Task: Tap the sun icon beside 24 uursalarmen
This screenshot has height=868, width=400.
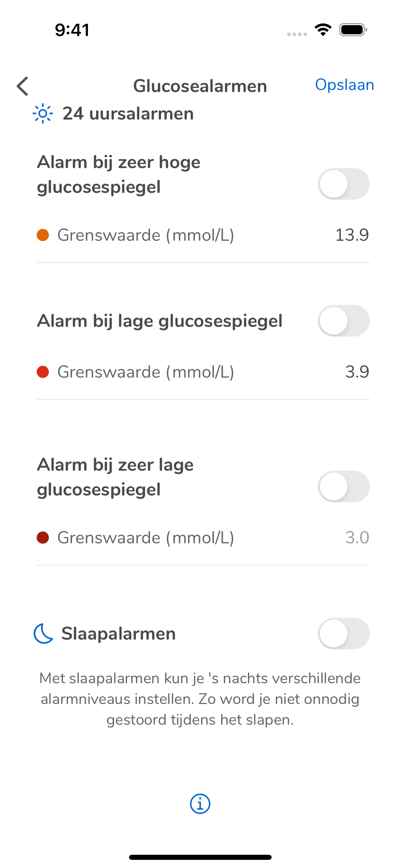Action: click(x=43, y=113)
